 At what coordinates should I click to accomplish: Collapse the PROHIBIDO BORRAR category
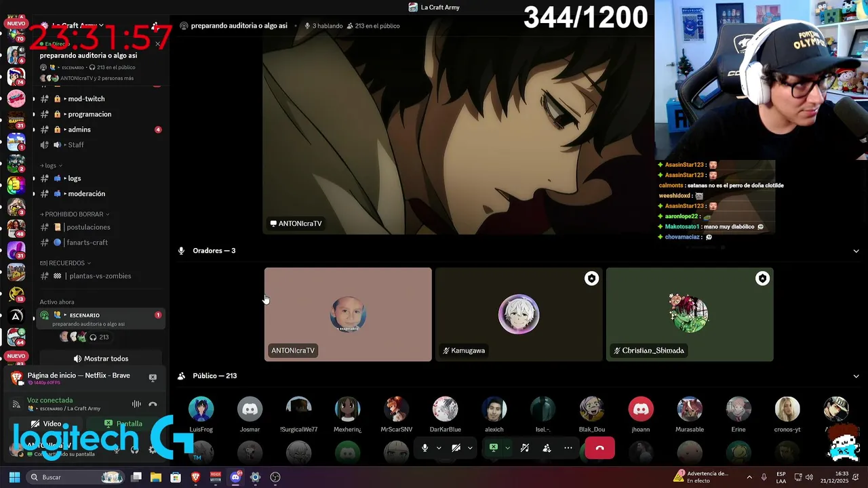[75, 214]
